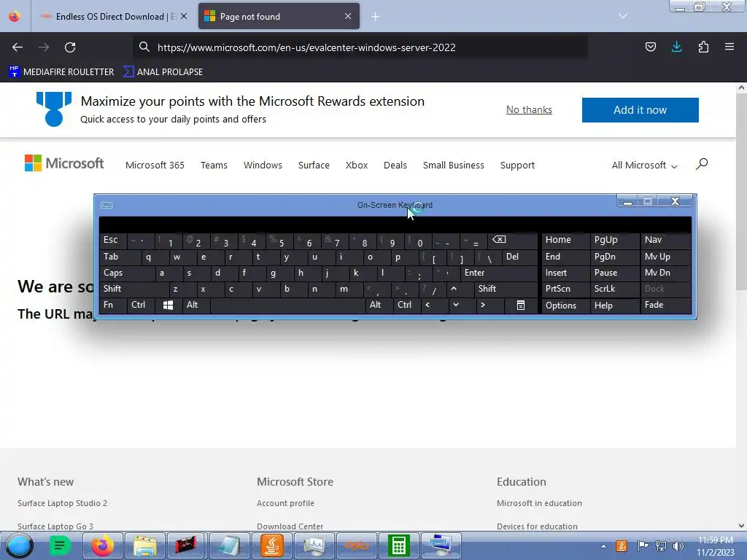
Task: Click the scroll-down arrow of the page scrollbar
Action: click(741, 526)
